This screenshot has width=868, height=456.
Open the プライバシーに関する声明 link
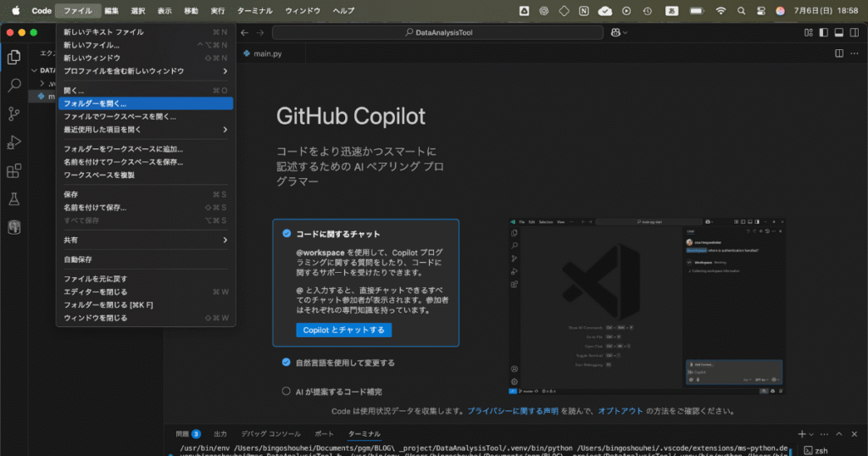point(513,411)
